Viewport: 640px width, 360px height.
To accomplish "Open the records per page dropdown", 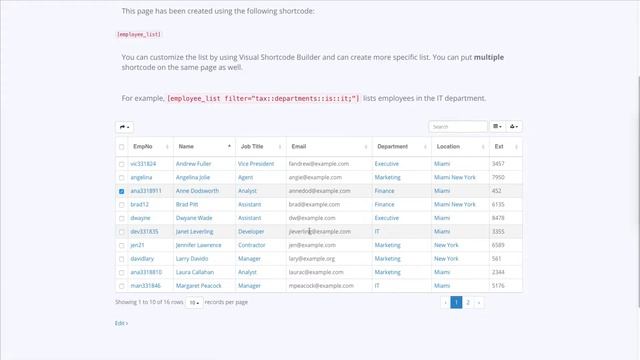I will click(194, 302).
